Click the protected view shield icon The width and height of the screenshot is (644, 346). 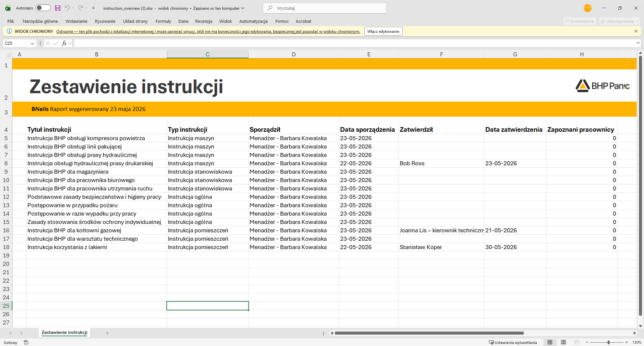pos(9,31)
